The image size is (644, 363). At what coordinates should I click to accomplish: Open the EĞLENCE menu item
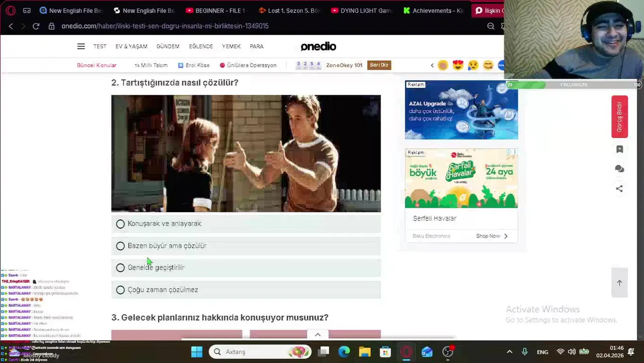(x=201, y=46)
